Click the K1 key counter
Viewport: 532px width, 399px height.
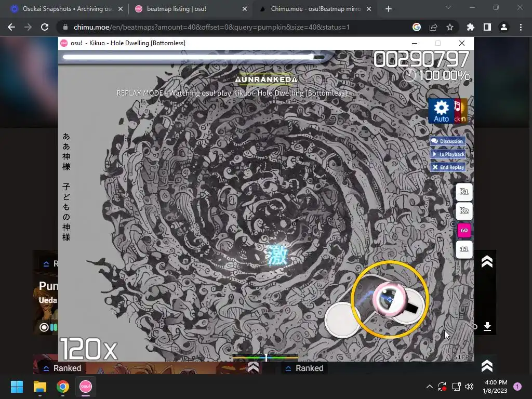point(464,192)
